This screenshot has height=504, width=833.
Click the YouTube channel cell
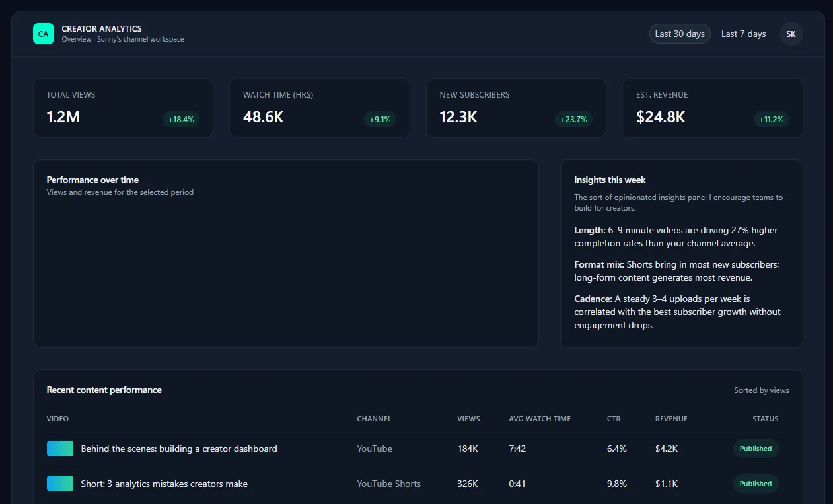375,449
